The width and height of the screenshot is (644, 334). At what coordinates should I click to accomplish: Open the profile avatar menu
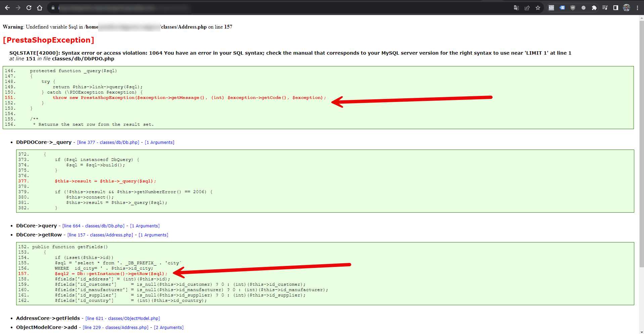point(627,8)
